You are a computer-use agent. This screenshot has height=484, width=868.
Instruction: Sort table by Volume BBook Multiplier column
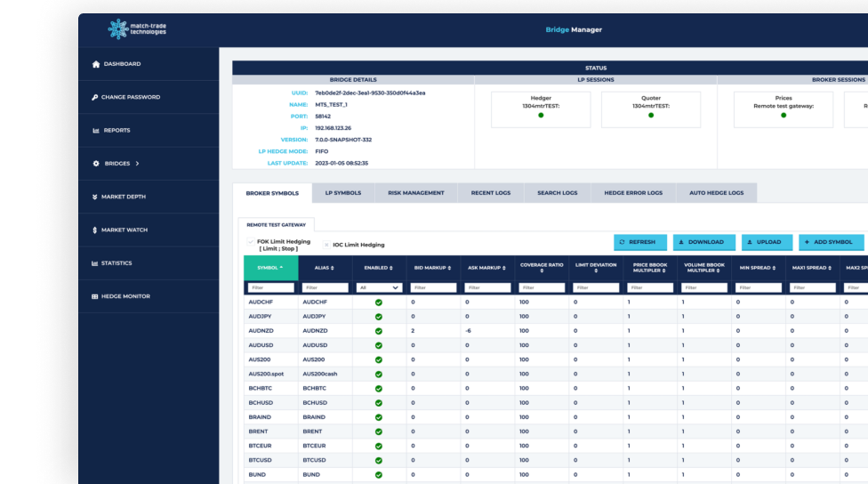tap(704, 268)
